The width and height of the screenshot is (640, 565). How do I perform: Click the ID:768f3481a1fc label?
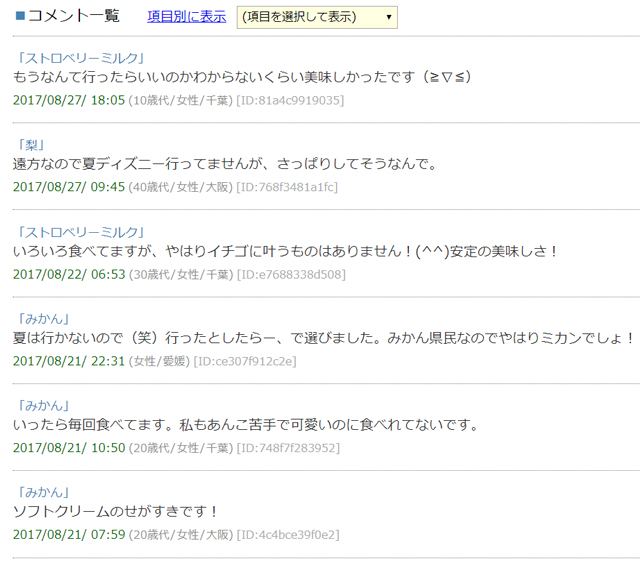click(287, 187)
